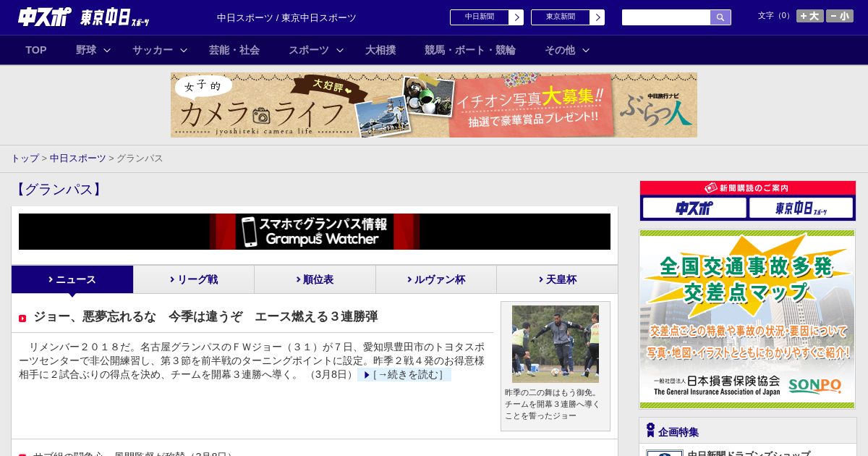Expand the 野球 navigation dropdown
The width and height of the screenshot is (868, 456).
coord(93,50)
